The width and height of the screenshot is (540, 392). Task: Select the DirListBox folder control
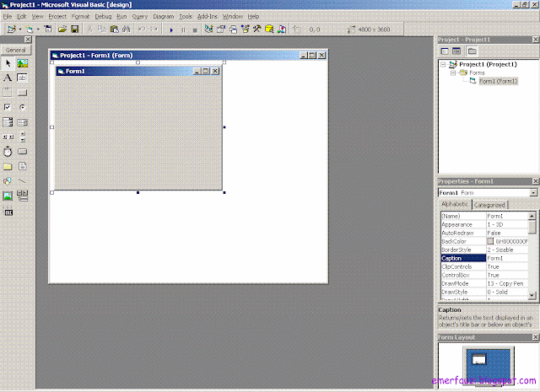coord(8,166)
